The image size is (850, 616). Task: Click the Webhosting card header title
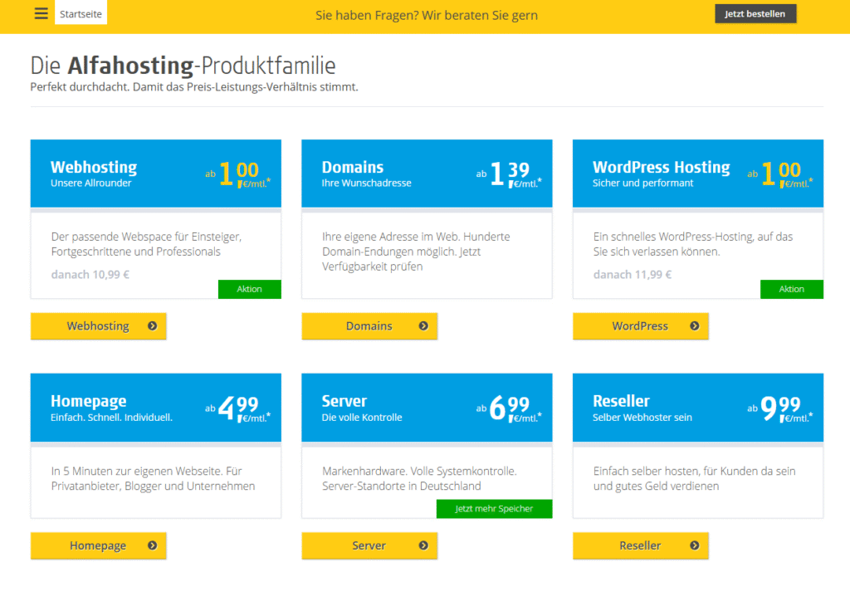point(94,167)
